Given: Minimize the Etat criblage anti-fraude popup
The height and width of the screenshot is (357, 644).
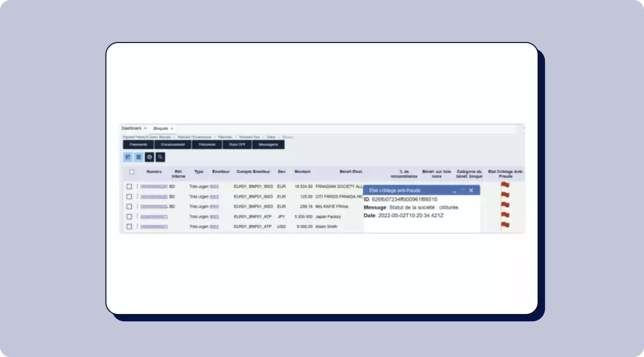Looking at the screenshot, I should [454, 191].
